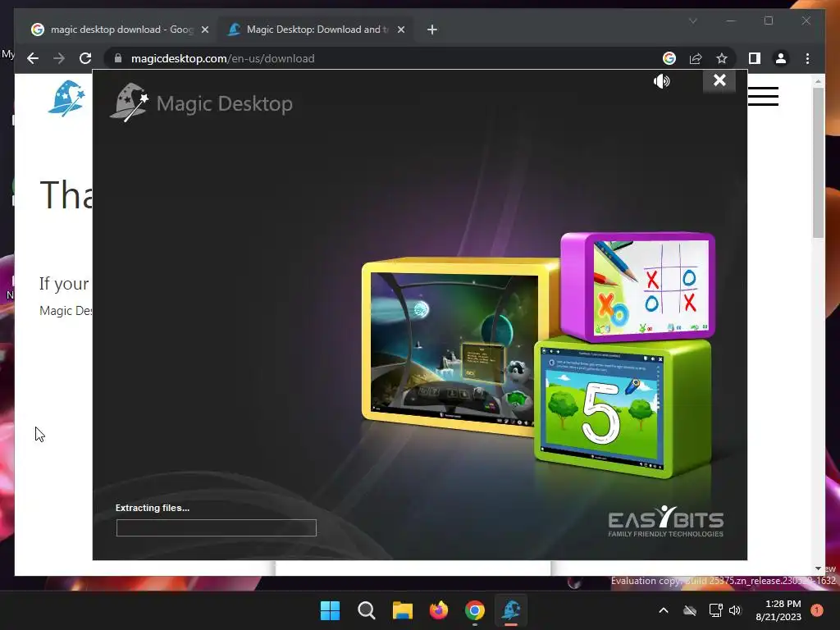
Task: Share this page using the share icon
Action: [696, 58]
